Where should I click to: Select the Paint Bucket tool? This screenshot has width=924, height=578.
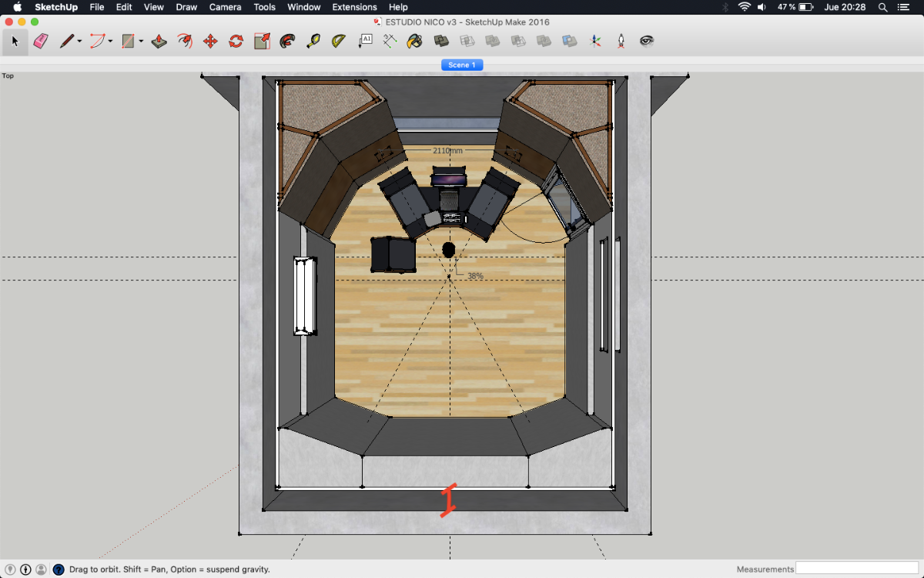click(x=414, y=41)
